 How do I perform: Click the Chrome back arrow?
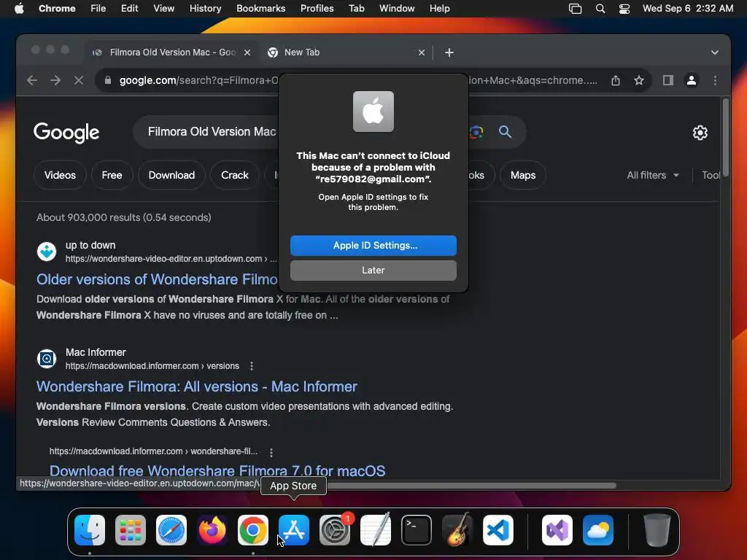(x=32, y=80)
